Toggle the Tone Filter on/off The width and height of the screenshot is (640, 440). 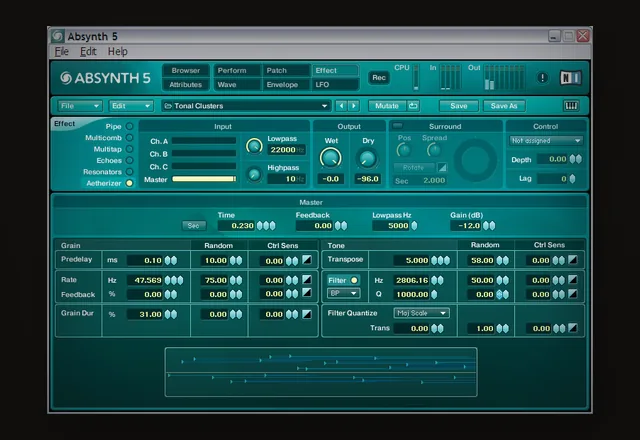pyautogui.click(x=343, y=280)
